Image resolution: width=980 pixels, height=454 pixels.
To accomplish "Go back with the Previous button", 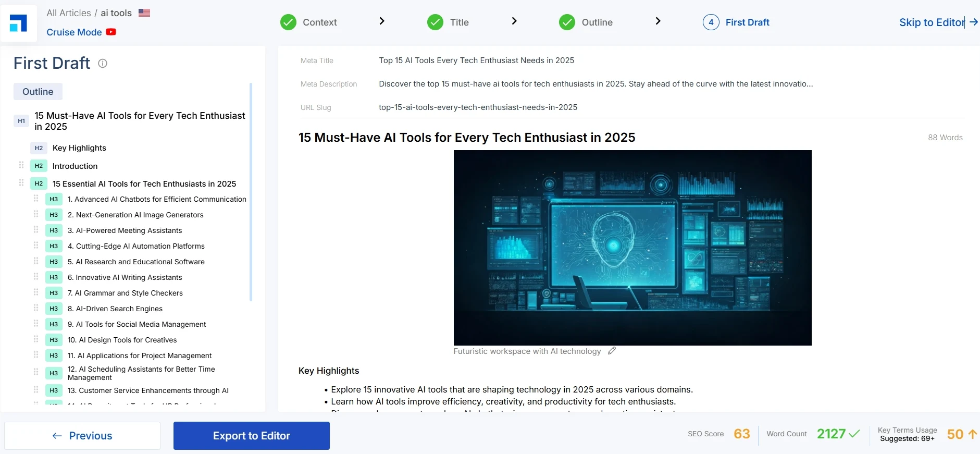I will tap(82, 436).
